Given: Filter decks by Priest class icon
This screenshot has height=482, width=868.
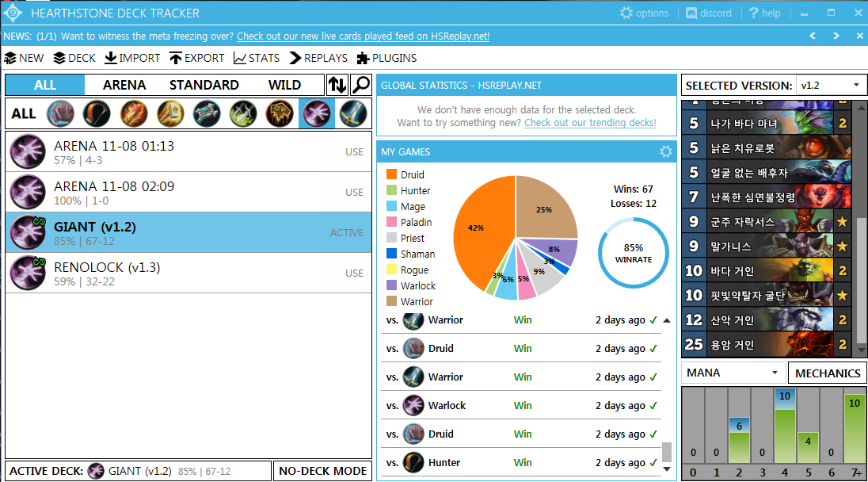Looking at the screenshot, I should (207, 113).
